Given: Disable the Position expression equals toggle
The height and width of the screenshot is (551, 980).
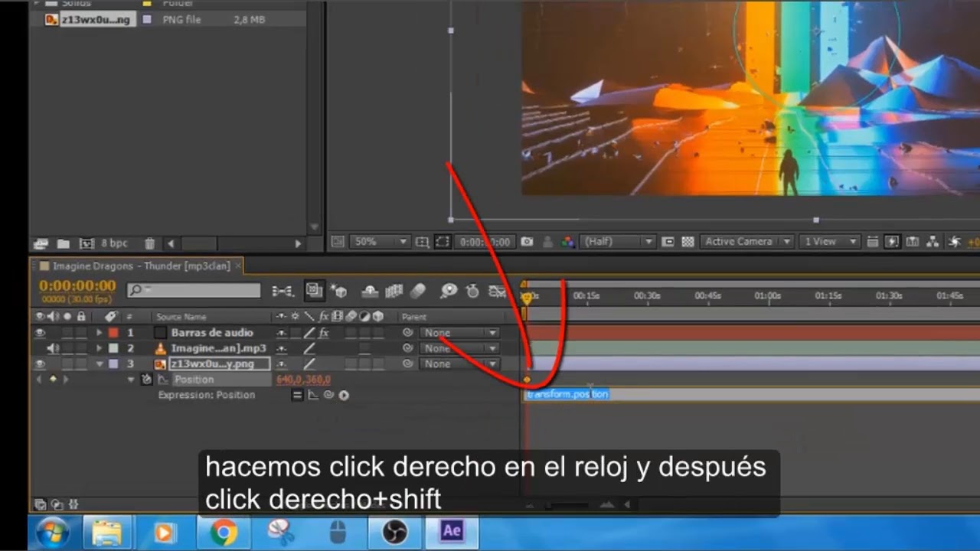Looking at the screenshot, I should [x=297, y=395].
